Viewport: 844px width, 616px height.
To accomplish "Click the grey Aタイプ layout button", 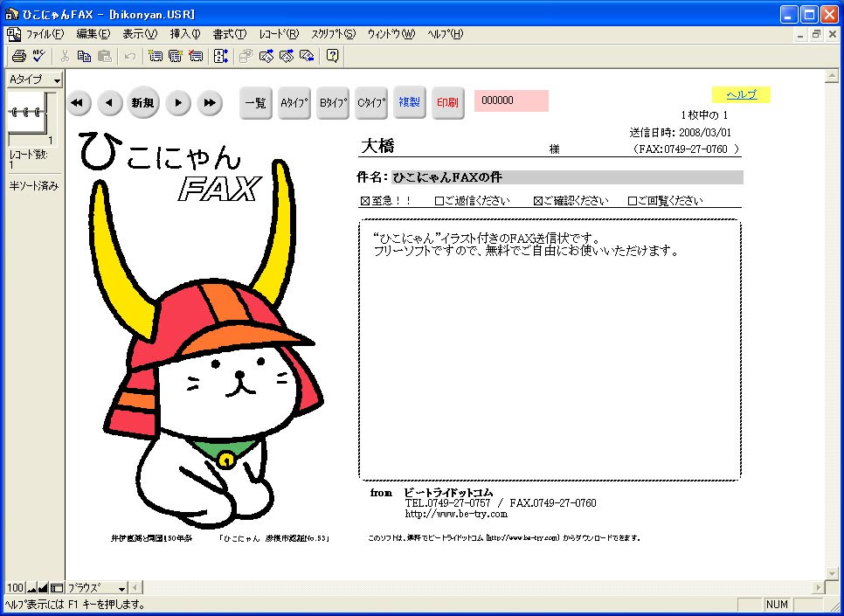I will pos(294,102).
